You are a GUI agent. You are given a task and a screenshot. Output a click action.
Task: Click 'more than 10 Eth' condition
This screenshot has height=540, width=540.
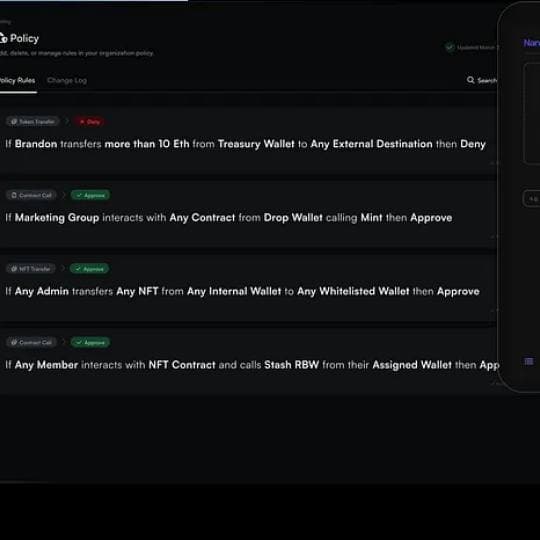coord(147,144)
